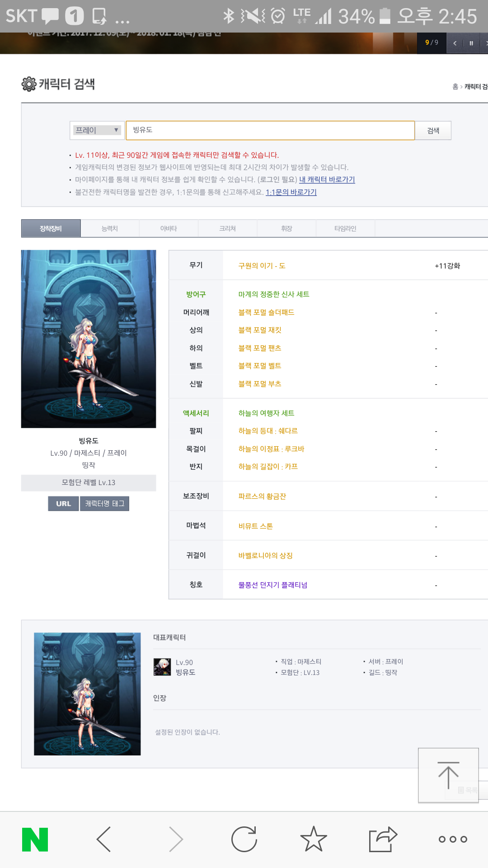This screenshot has height=868, width=488.
Task: Go back with browser back arrow
Action: [x=104, y=840]
